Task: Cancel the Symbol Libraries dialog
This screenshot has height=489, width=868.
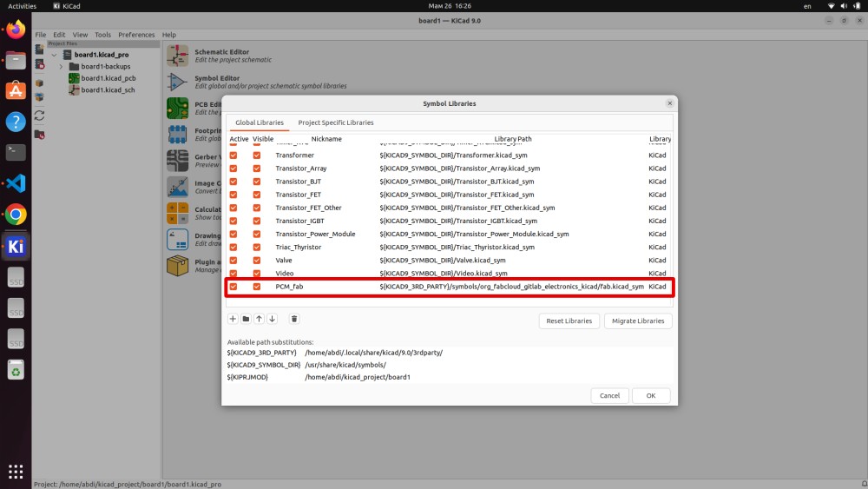Action: click(609, 395)
